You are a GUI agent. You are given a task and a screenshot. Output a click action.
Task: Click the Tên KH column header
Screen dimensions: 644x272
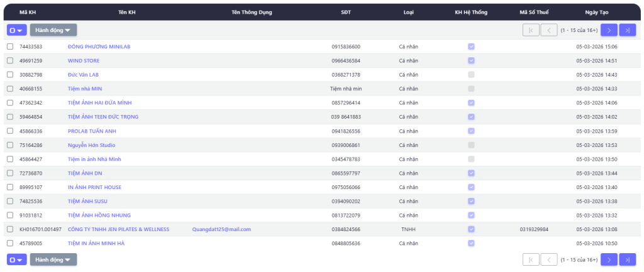click(x=127, y=12)
